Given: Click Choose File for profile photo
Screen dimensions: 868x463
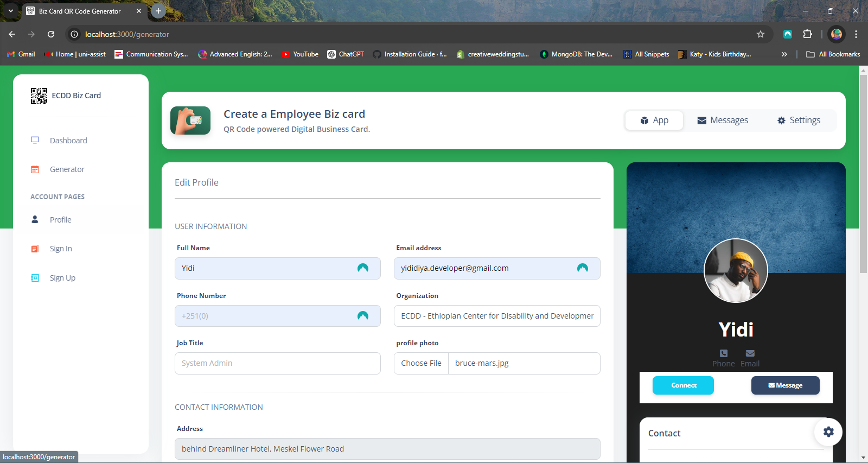Looking at the screenshot, I should [421, 363].
